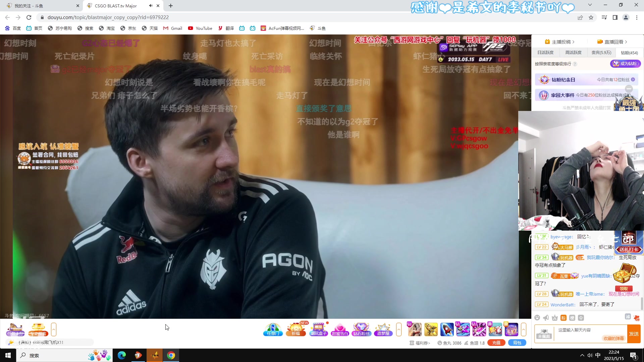Select the red rocket gift
The height and width of the screenshot is (362, 644).
point(447,329)
